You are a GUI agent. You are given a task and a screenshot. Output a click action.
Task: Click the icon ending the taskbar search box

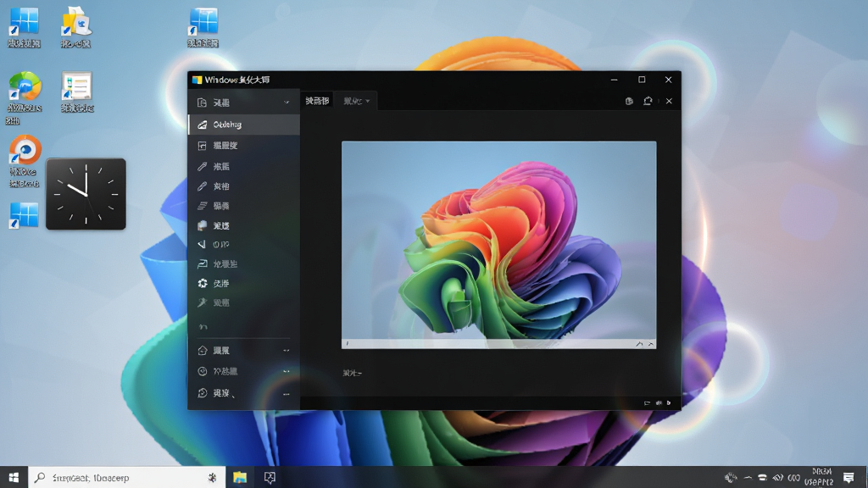(x=212, y=478)
